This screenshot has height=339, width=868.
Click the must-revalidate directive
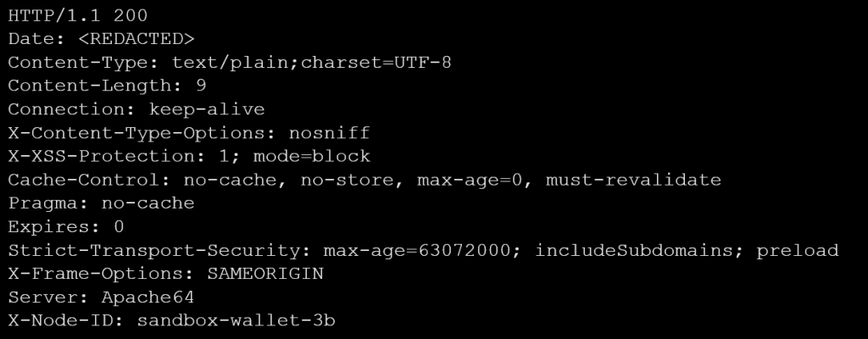[x=633, y=180]
